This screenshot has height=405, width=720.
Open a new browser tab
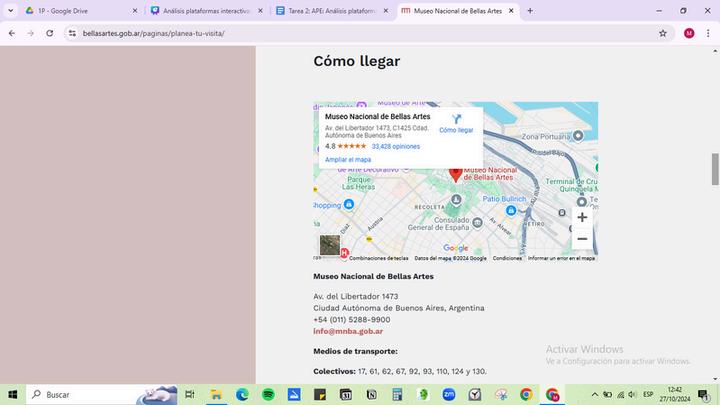pos(530,11)
